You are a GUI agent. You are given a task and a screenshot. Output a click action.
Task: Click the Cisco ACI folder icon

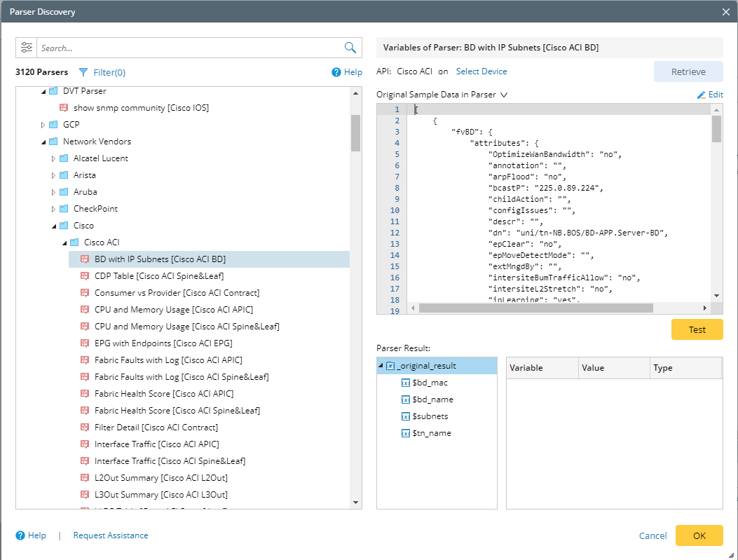click(73, 242)
